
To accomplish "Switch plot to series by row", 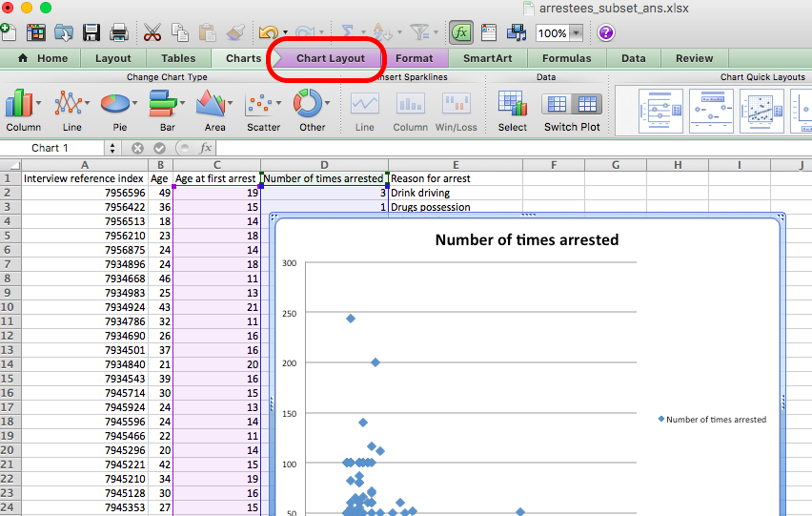I will click(557, 104).
